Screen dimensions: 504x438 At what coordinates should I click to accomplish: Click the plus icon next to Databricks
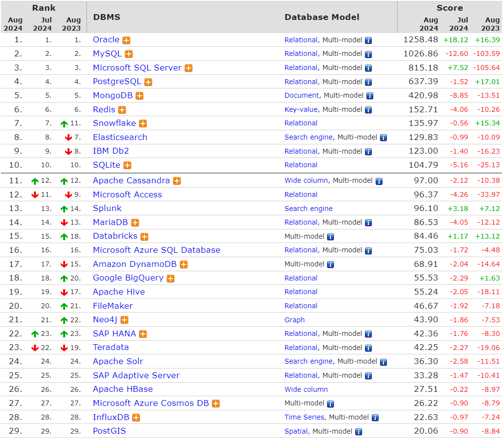145,237
